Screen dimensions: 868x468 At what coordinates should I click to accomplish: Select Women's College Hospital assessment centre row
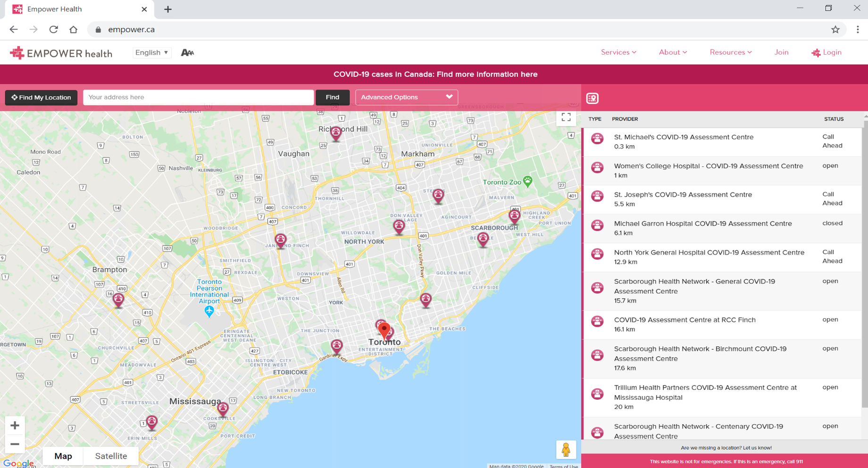point(723,171)
